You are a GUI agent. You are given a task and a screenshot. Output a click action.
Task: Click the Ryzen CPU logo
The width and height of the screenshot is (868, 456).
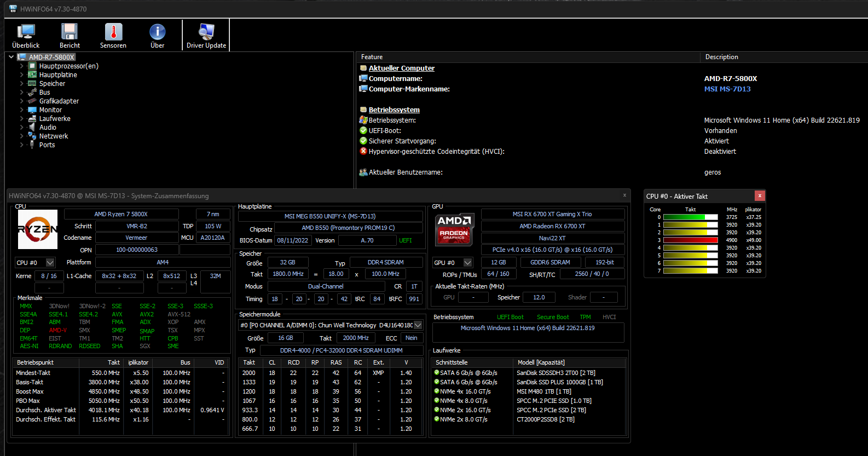(38, 229)
